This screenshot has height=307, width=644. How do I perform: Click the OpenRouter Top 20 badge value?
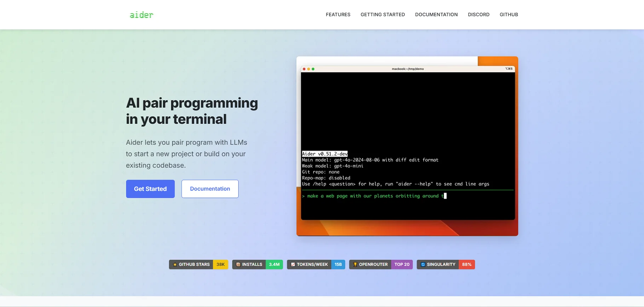pyautogui.click(x=402, y=264)
